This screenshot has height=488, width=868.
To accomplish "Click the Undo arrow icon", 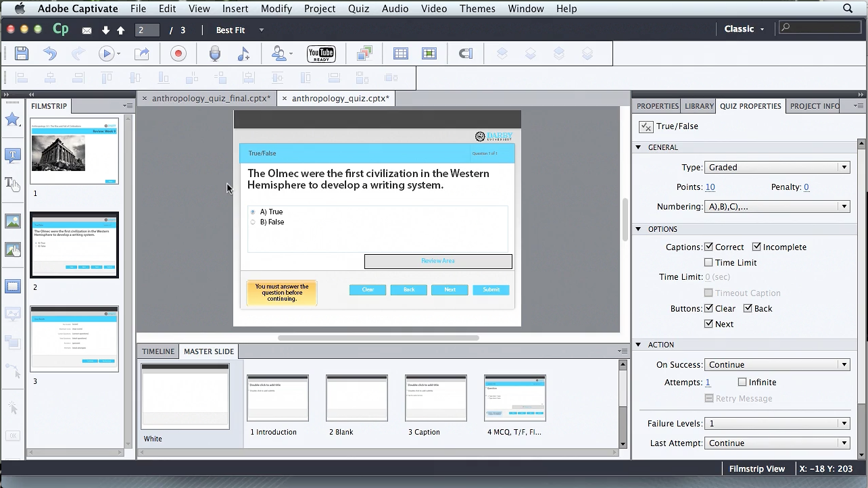I will [x=50, y=54].
